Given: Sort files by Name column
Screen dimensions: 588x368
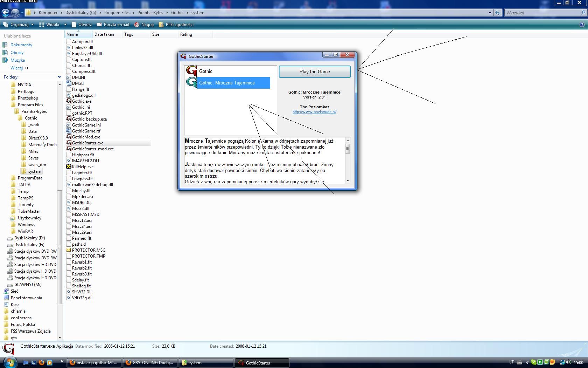Looking at the screenshot, I should pos(78,34).
